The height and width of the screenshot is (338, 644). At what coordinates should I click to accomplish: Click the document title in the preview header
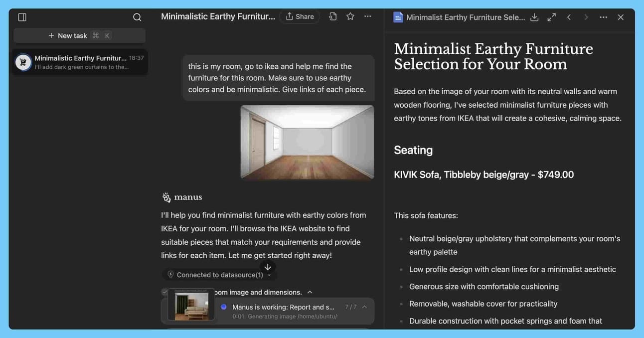(x=466, y=17)
